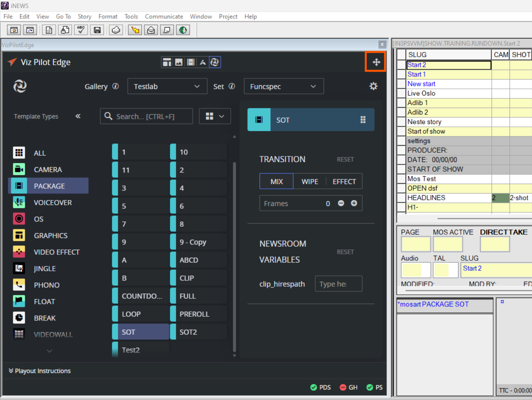Switch to templates view in Viz Pilot Edge

[167, 62]
